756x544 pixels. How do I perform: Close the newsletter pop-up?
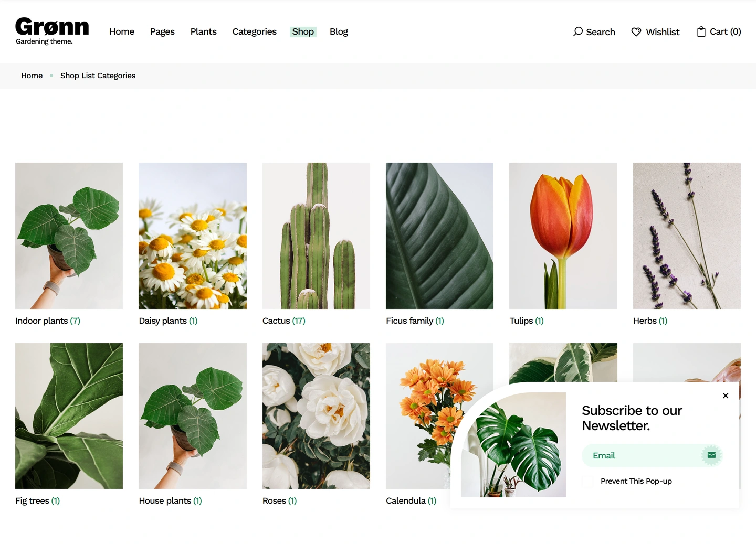[726, 396]
